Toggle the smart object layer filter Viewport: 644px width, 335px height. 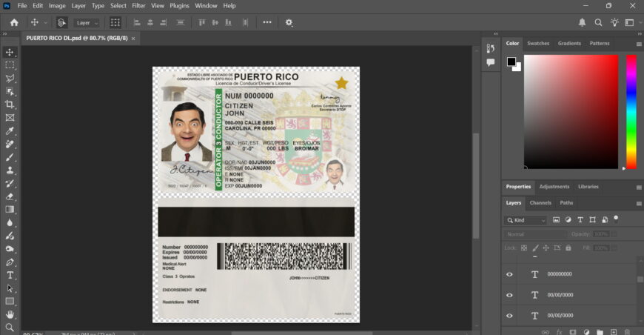point(605,220)
